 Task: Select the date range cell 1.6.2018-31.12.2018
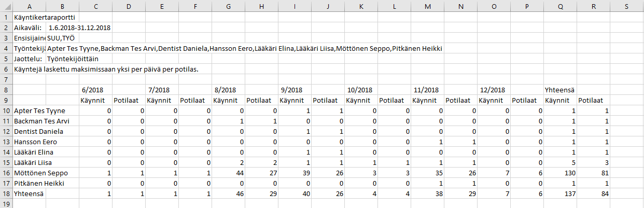(79, 27)
